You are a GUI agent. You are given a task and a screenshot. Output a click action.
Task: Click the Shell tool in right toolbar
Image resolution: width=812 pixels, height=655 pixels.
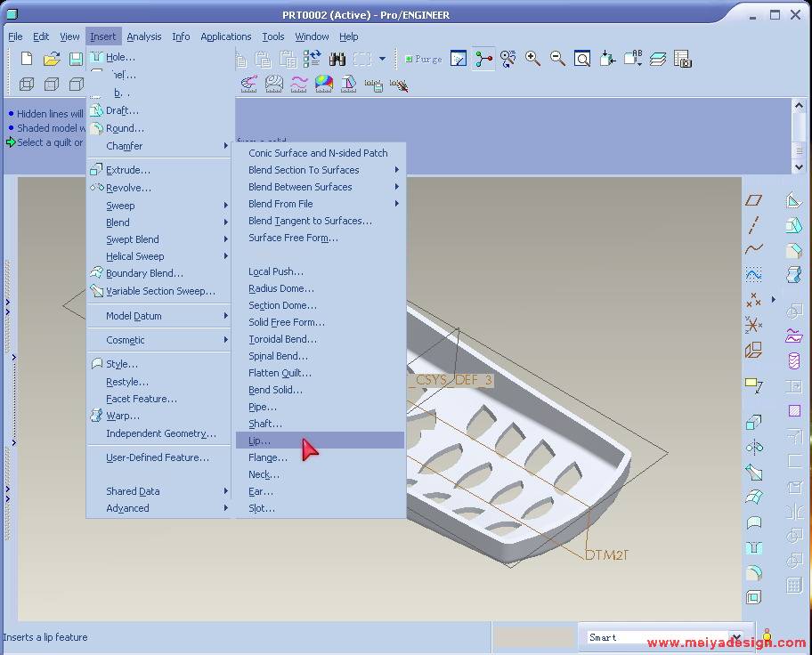pyautogui.click(x=754, y=597)
